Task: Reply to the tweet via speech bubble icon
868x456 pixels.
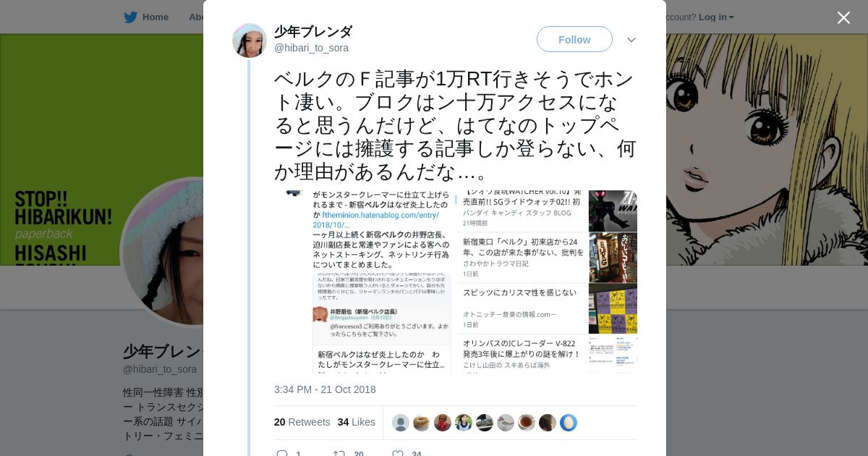Action: pyautogui.click(x=282, y=454)
